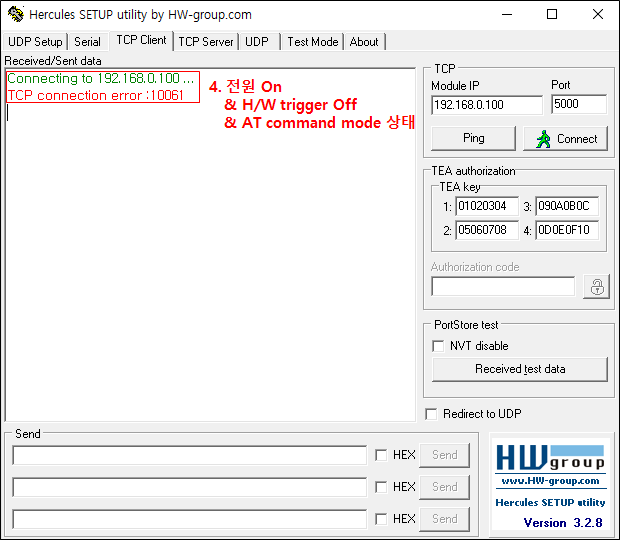Click TEA key 1 field 01020304

487,206
